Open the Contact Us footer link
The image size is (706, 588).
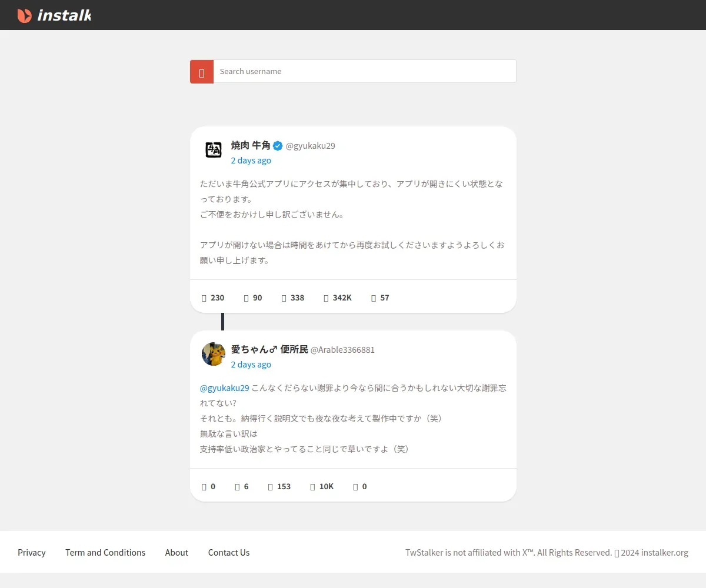tap(229, 553)
